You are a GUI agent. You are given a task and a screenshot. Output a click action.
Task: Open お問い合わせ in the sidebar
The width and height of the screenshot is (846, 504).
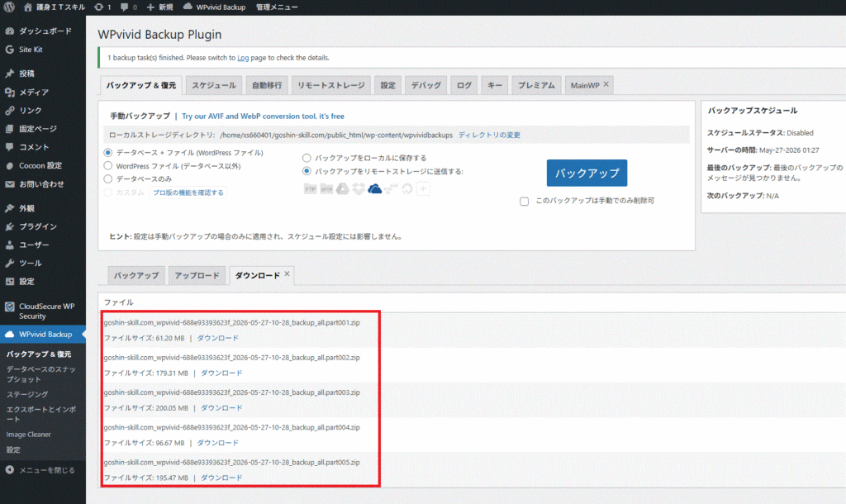pos(43,183)
